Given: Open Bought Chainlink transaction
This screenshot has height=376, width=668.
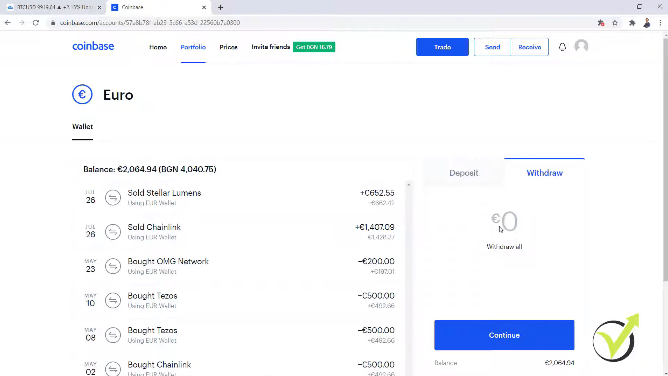Looking at the screenshot, I should click(x=239, y=368).
